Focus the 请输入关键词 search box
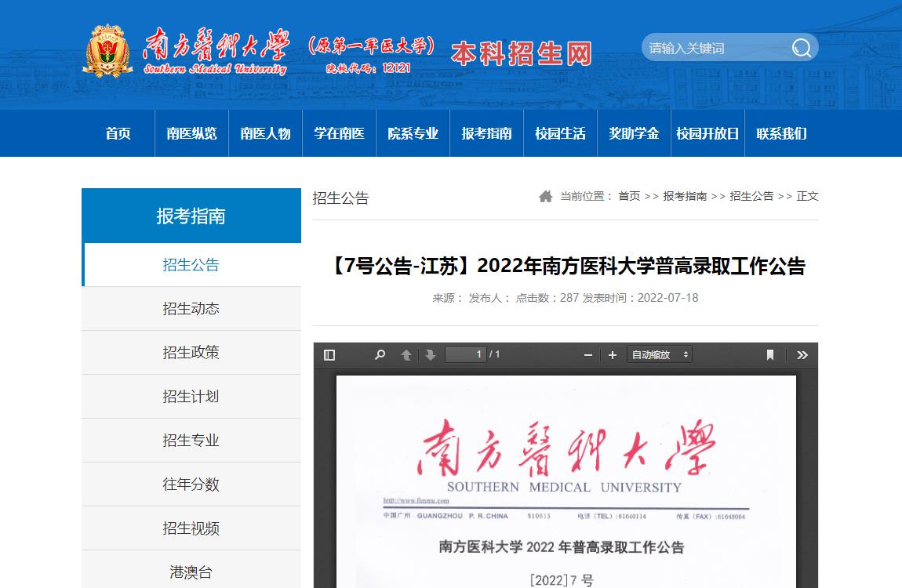This screenshot has height=588, width=902. click(716, 48)
